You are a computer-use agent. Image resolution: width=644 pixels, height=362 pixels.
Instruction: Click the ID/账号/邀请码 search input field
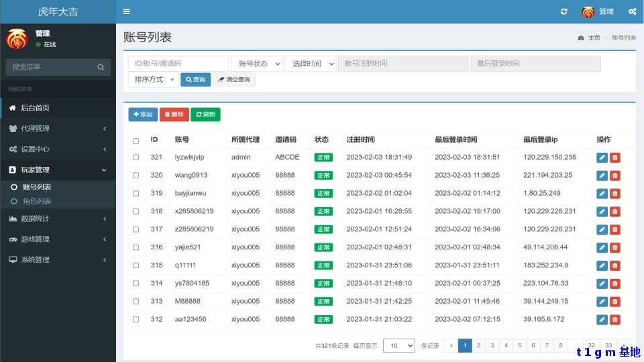(x=178, y=64)
